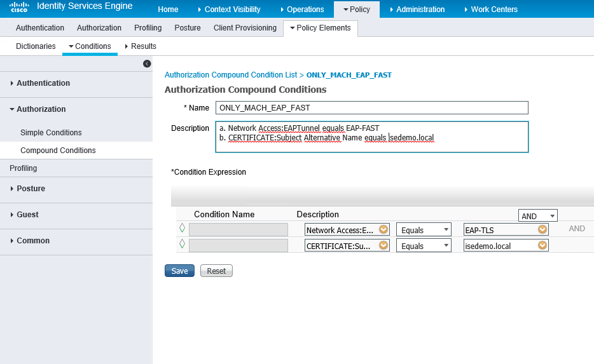The width and height of the screenshot is (594, 364).
Task: Open Equals dropdown in CERTIFICATE row
Action: click(x=424, y=246)
